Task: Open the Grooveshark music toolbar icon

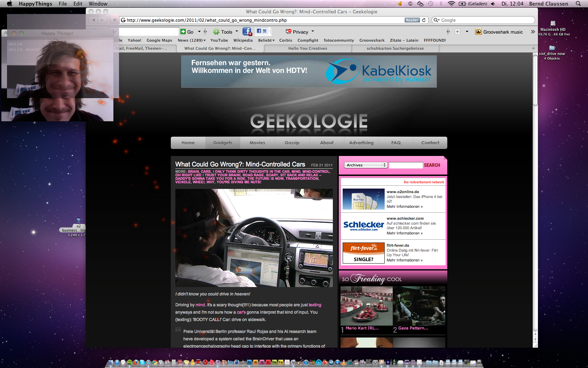Action: tap(478, 32)
